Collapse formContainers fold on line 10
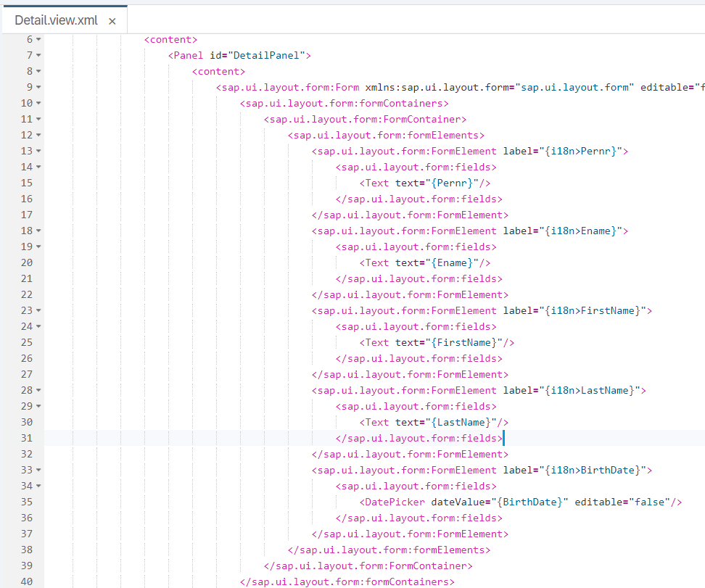705x588 pixels. click(x=38, y=104)
